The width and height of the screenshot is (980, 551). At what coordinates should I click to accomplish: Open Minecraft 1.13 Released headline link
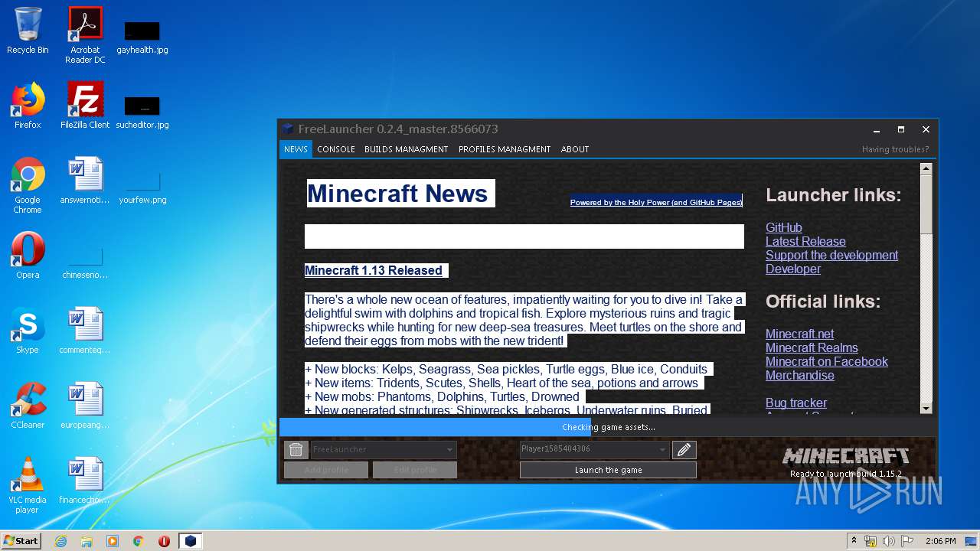(x=374, y=270)
